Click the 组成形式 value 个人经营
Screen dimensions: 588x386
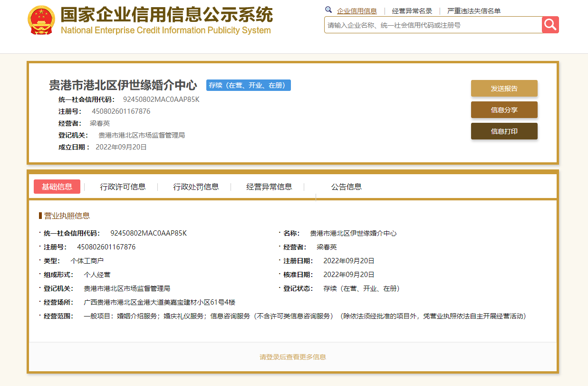pos(97,275)
